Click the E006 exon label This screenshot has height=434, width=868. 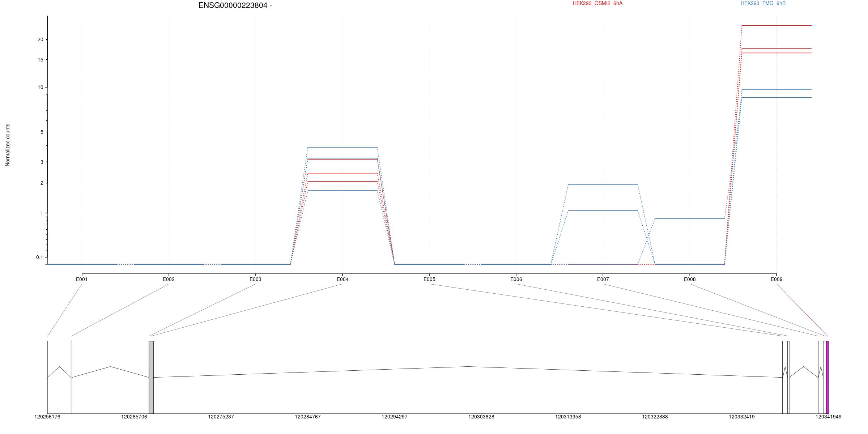(516, 279)
